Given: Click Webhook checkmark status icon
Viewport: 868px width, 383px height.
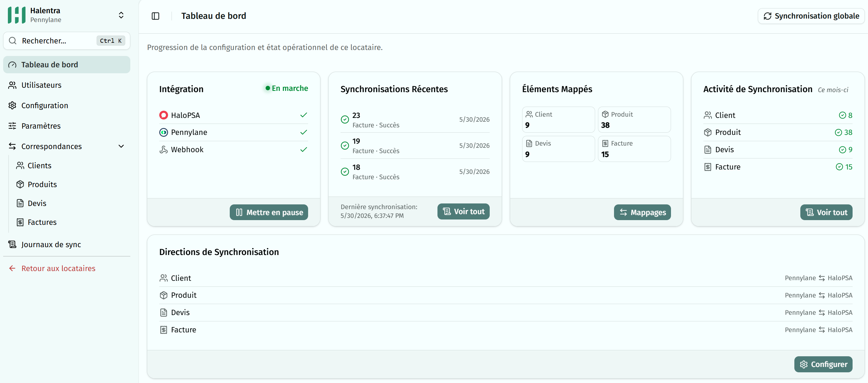Looking at the screenshot, I should 304,149.
